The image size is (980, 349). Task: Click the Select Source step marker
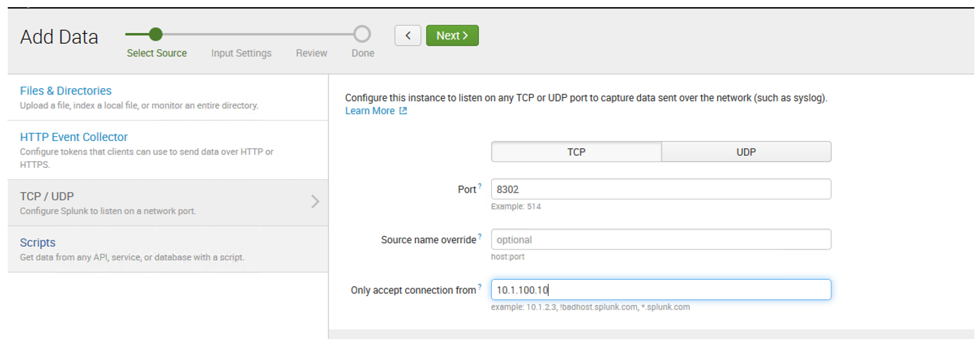[x=156, y=34]
